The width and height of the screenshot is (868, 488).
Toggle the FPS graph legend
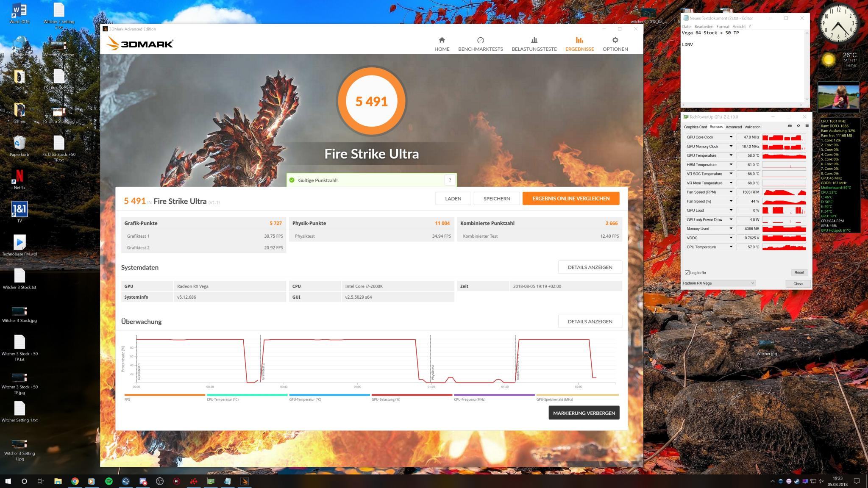(164, 397)
